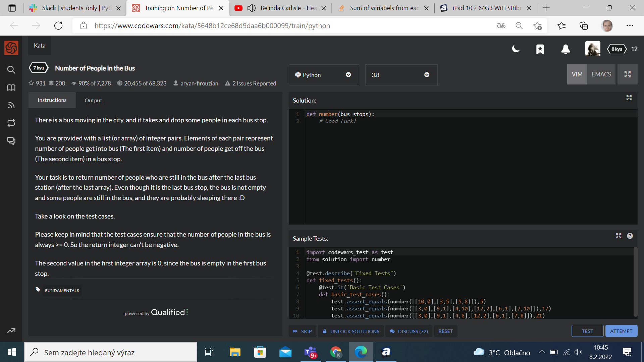Open Microsoft Edge in the taskbar
The width and height of the screenshot is (644, 362).
[361, 352]
